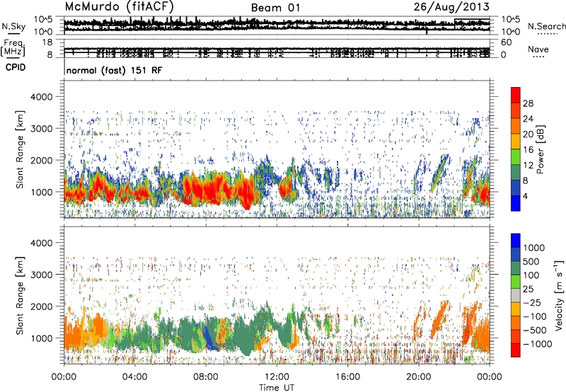Click the "Power [dB]" colorbar title

(x=541, y=149)
